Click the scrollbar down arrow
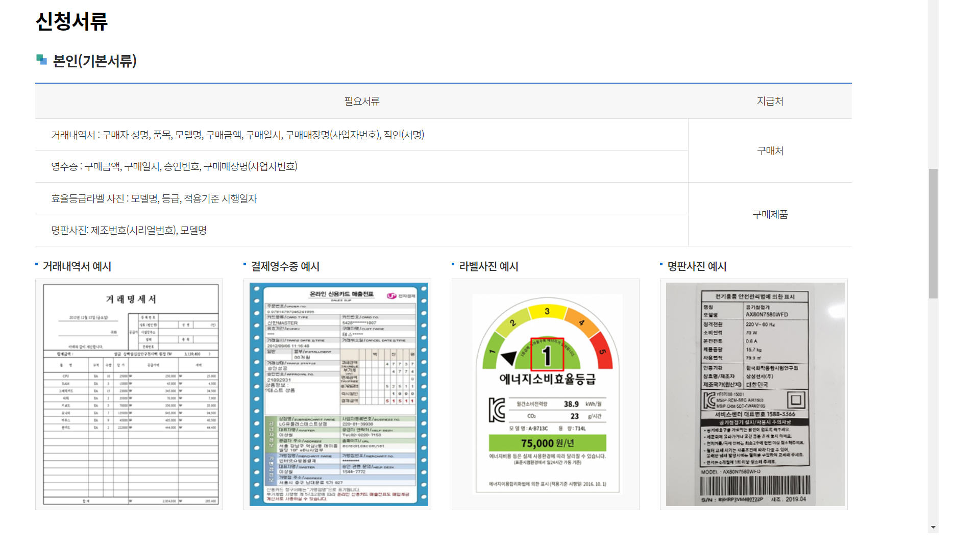The image size is (980, 551). point(933,526)
